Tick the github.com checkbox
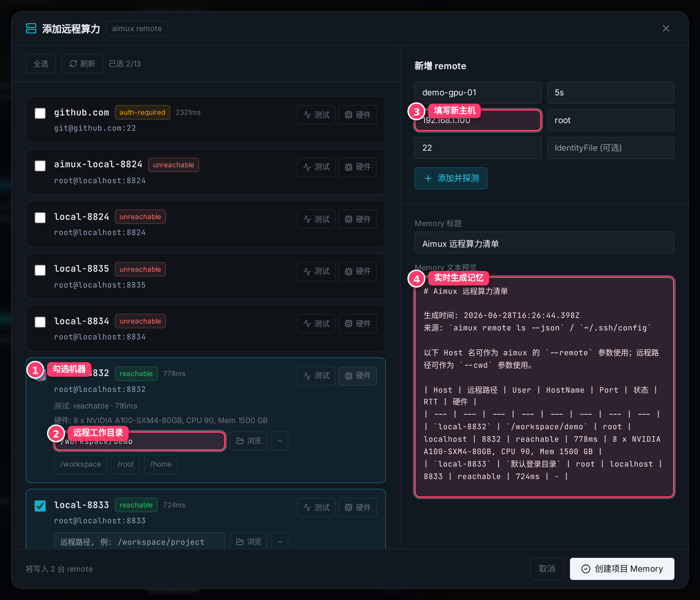 click(40, 113)
